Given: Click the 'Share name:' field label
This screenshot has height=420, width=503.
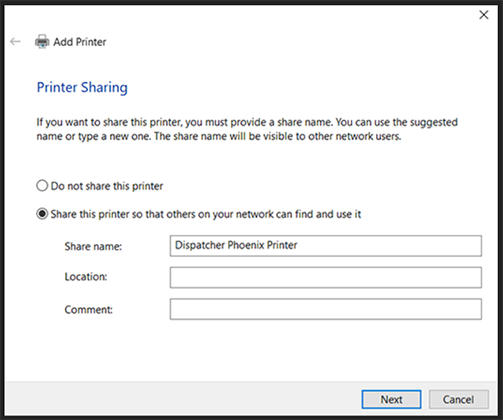Looking at the screenshot, I should click(x=93, y=246).
